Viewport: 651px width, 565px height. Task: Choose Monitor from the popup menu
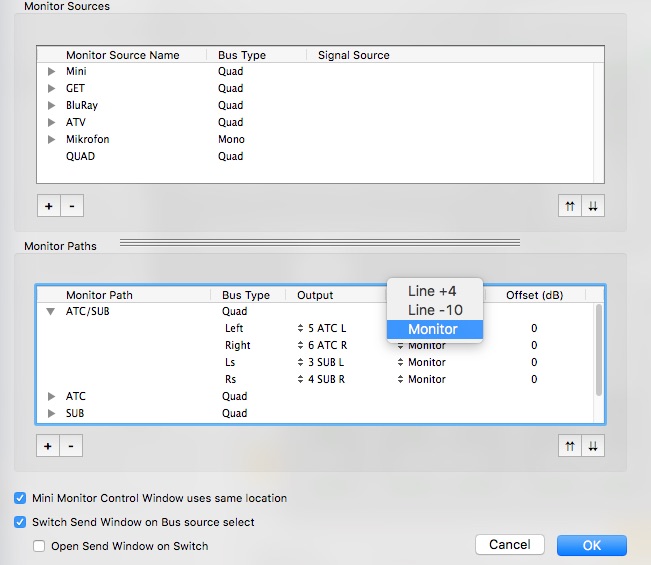pos(435,329)
